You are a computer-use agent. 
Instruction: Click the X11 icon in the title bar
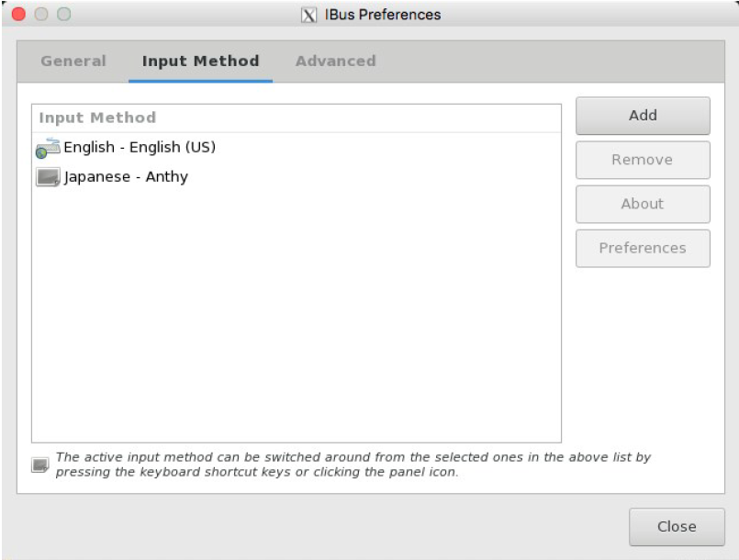[x=309, y=15]
